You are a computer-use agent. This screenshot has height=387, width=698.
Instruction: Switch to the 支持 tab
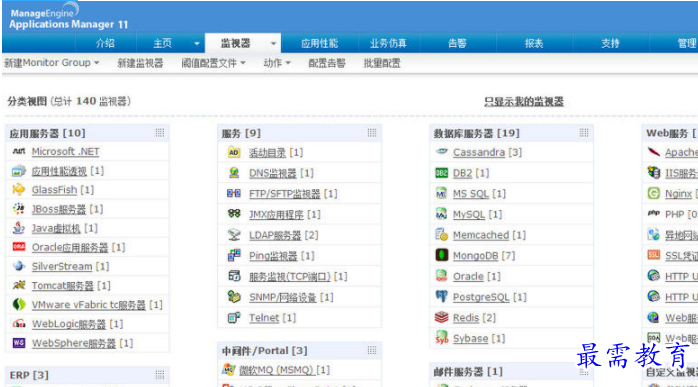(x=610, y=43)
